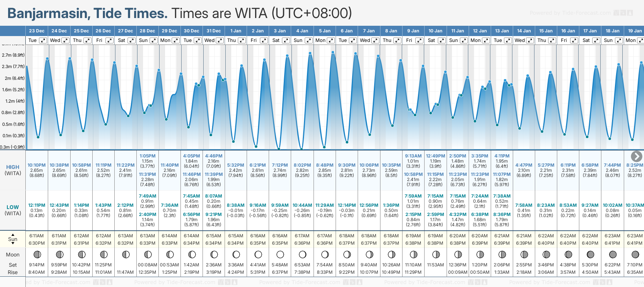Click expand icon for Sat 27 Dec
The image size is (644, 287).
[131, 40]
